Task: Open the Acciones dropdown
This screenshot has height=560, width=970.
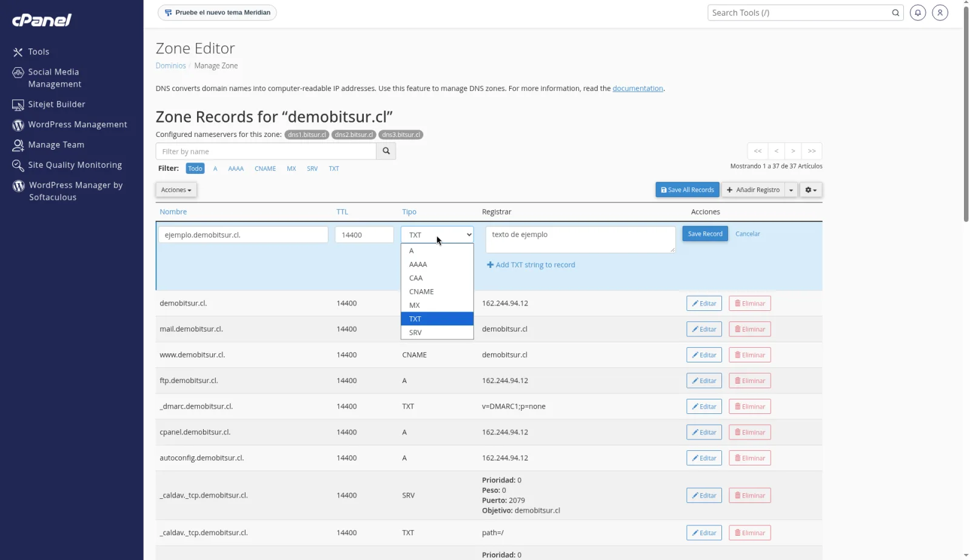Action: pyautogui.click(x=176, y=190)
